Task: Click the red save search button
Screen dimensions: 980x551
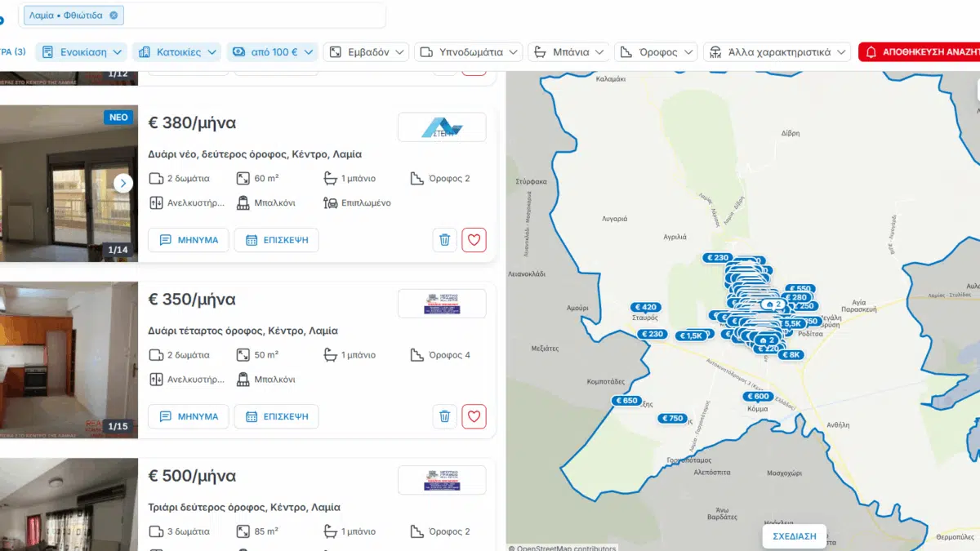Action: click(919, 52)
